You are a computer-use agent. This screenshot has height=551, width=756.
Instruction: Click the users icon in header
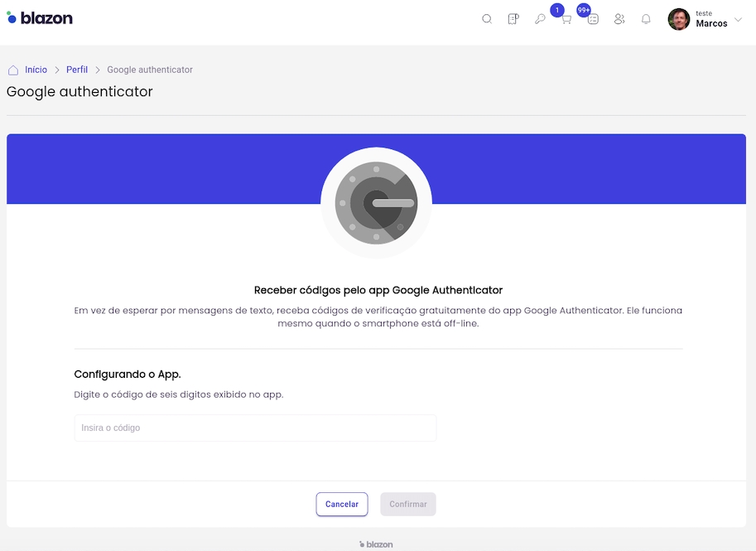click(619, 19)
